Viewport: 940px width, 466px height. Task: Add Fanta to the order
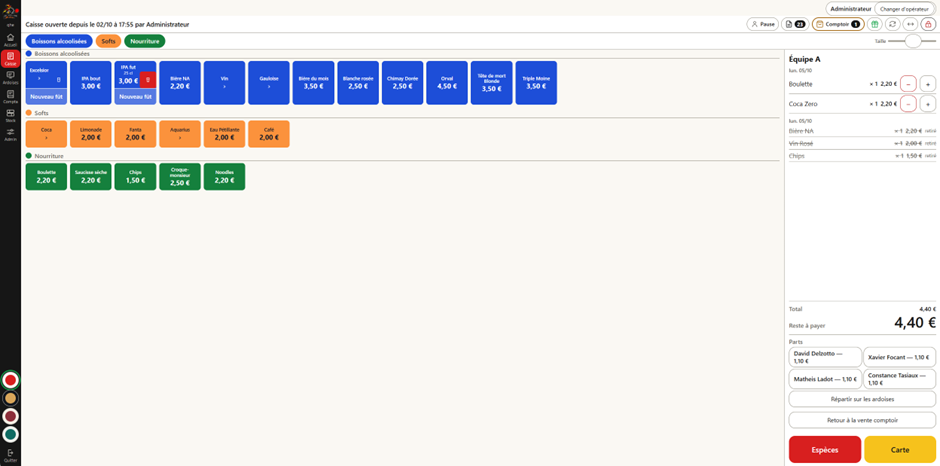pyautogui.click(x=135, y=134)
